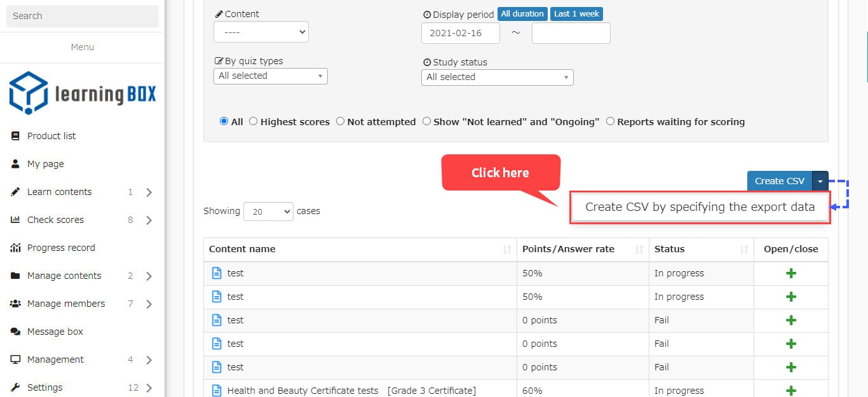Click the document icon beside Health and Beauty Certificate tests
The width and height of the screenshot is (868, 397).
(217, 391)
